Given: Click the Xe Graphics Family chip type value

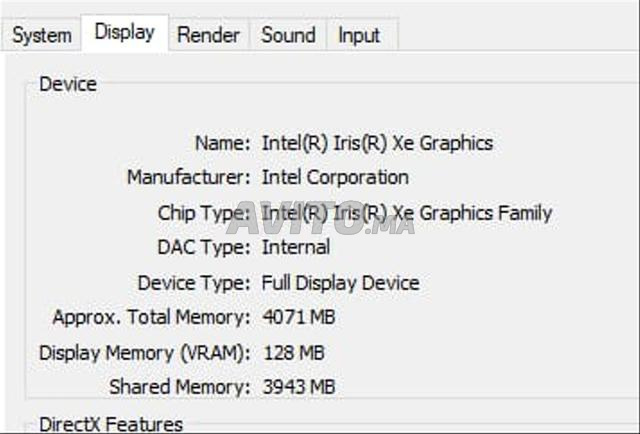Looking at the screenshot, I should coord(406,212).
